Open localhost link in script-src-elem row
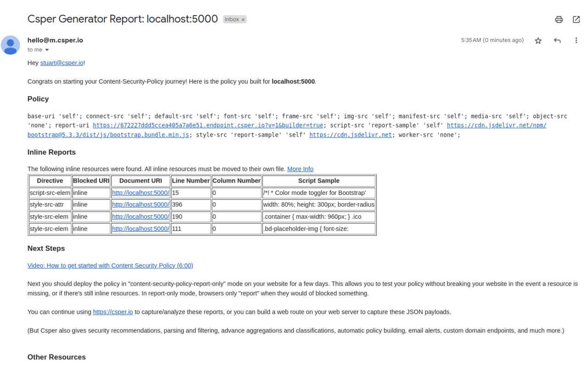The width and height of the screenshot is (588, 368). (141, 193)
